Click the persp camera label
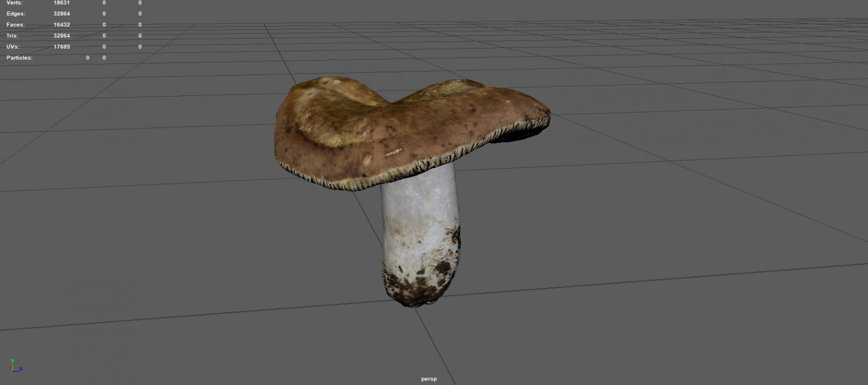The image size is (868, 385). click(x=428, y=379)
